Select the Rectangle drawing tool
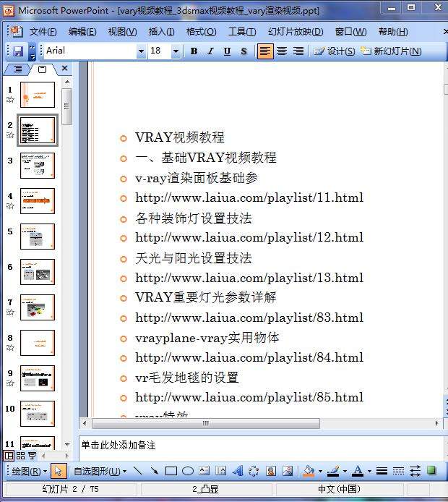Viewport: 448px width, 502px height. point(171,471)
